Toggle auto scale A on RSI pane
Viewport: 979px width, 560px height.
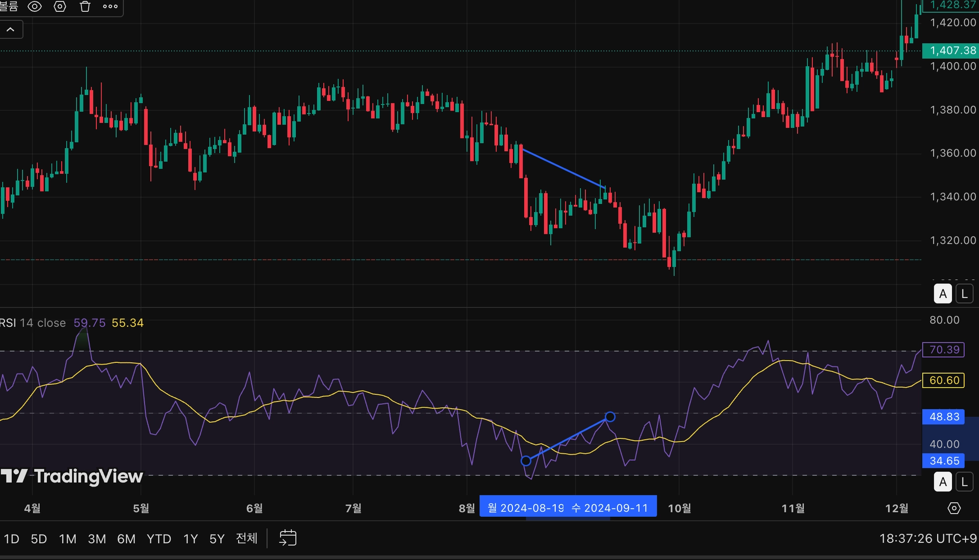tap(943, 482)
